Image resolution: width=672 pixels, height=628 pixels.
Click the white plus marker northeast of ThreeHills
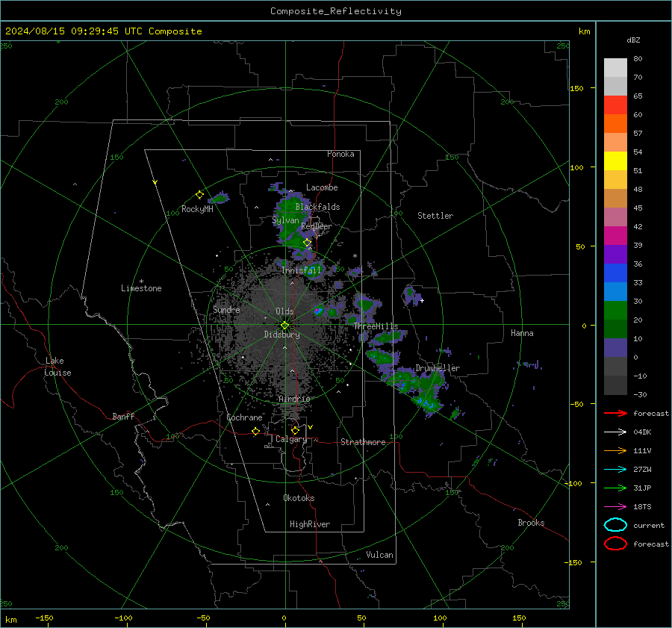(422, 300)
